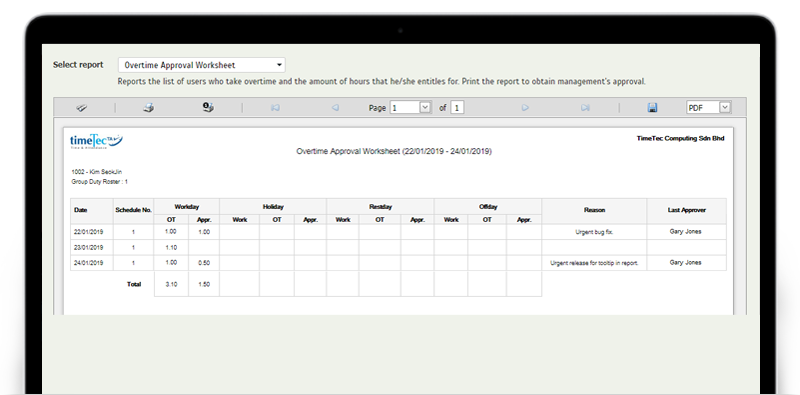Viewport: 800px width, 395px height.
Task: Click the Last Approver column header
Action: point(686,210)
